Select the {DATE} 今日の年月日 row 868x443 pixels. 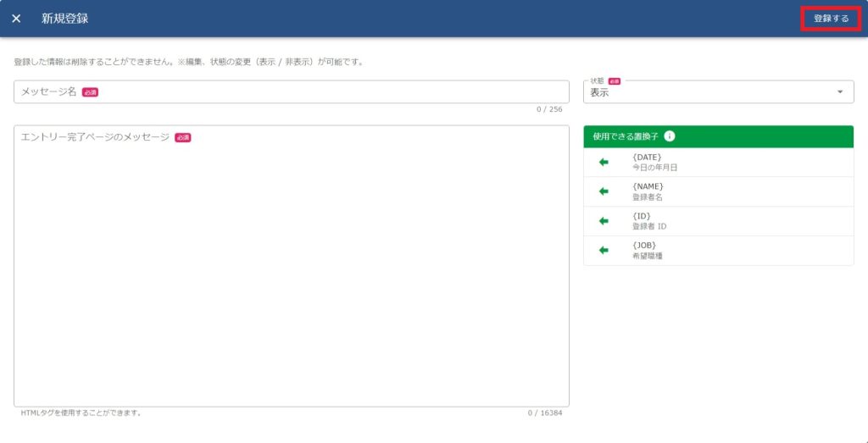point(721,162)
